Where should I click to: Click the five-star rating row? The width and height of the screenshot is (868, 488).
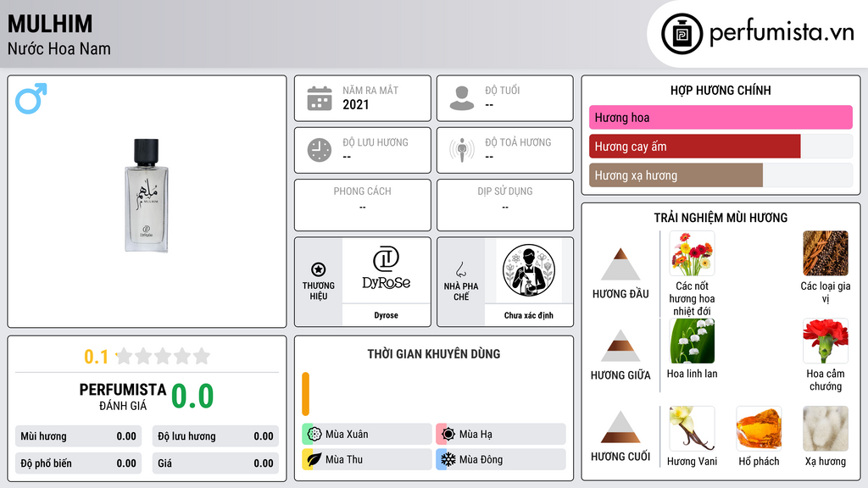163,357
